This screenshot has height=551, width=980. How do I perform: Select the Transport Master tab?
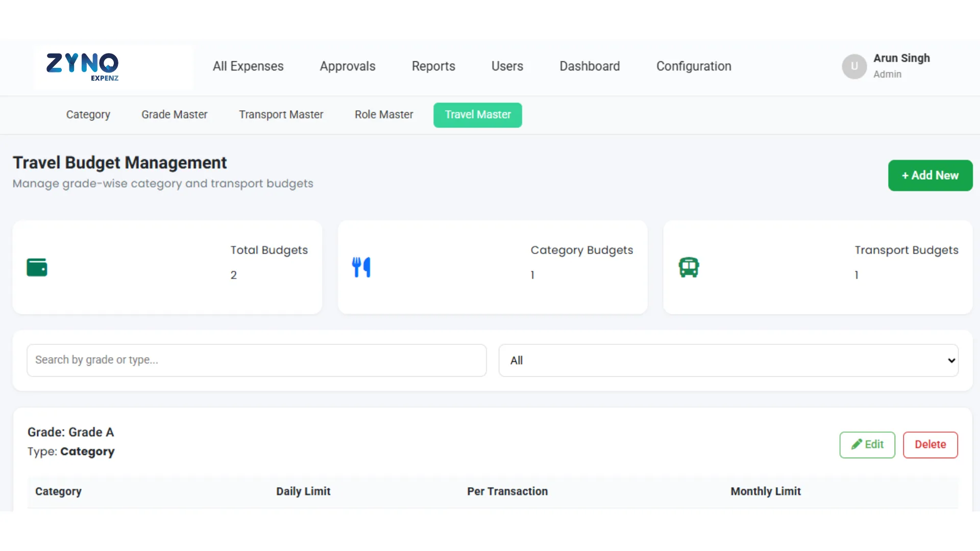(281, 115)
